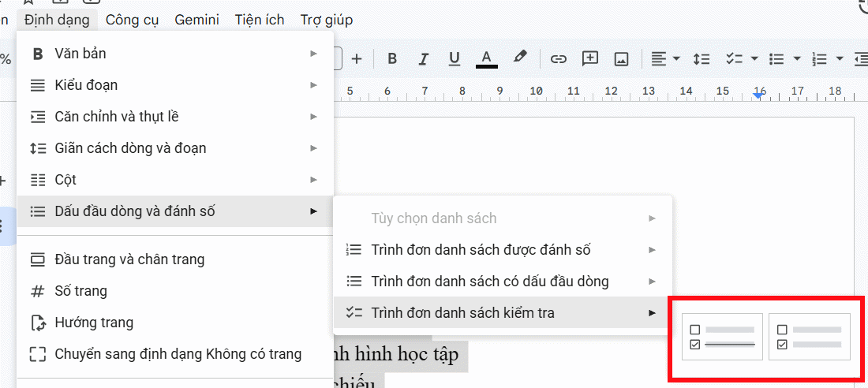Screen dimensions: 868x388
Task: Open the Định dạng menu
Action: pyautogui.click(x=57, y=20)
